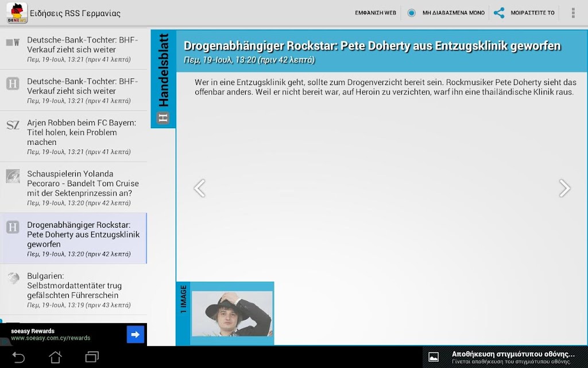
Task: Click the Welt W source icon
Action: (x=13, y=43)
